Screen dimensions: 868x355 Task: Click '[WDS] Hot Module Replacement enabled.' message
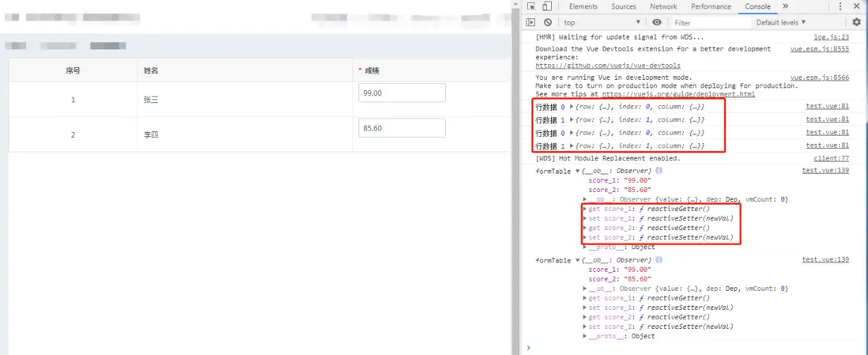point(608,158)
